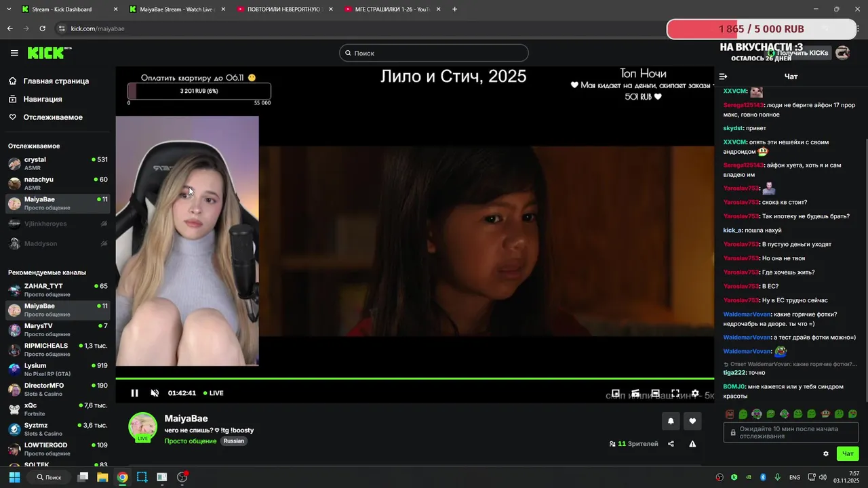Click WaldemarVovan username on горячие фотки message

(747, 314)
